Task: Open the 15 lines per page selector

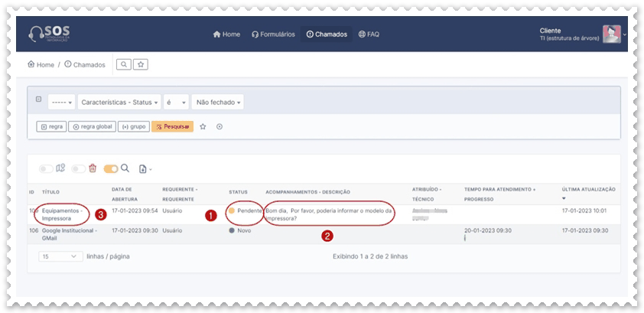Action: (60, 256)
